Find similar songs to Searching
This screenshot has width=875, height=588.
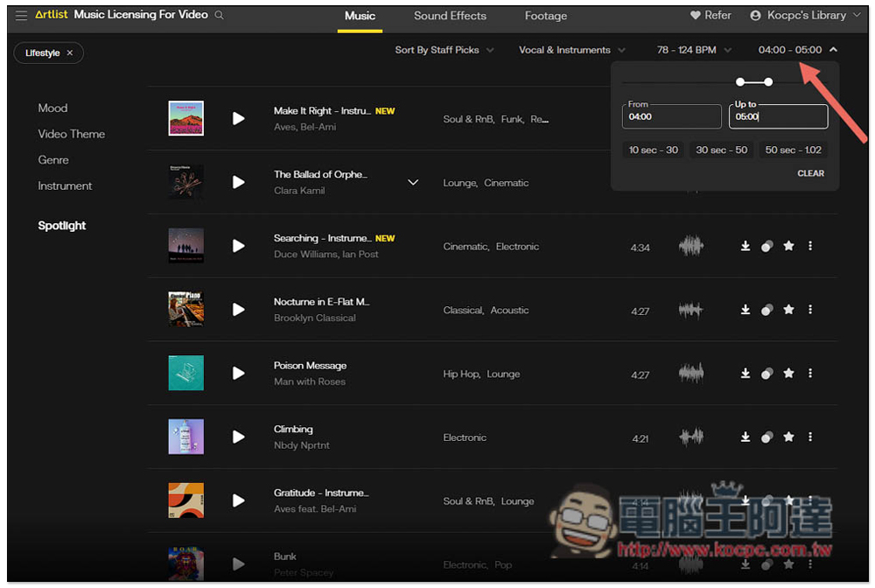pos(767,246)
